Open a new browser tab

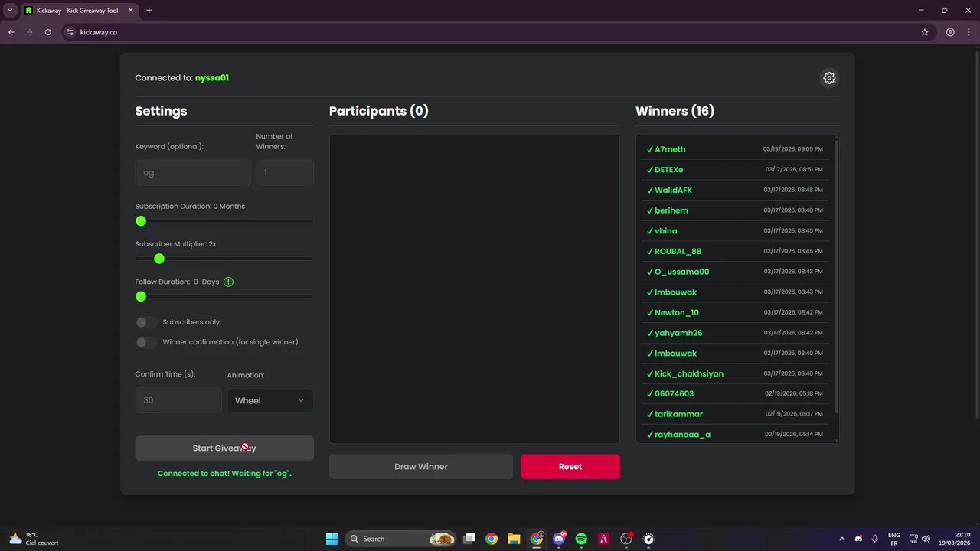pyautogui.click(x=149, y=11)
